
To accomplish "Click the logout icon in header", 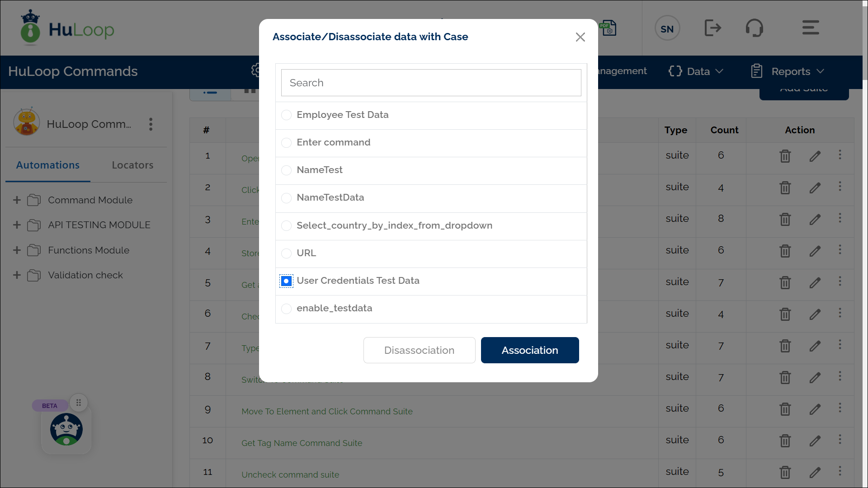I will (712, 28).
